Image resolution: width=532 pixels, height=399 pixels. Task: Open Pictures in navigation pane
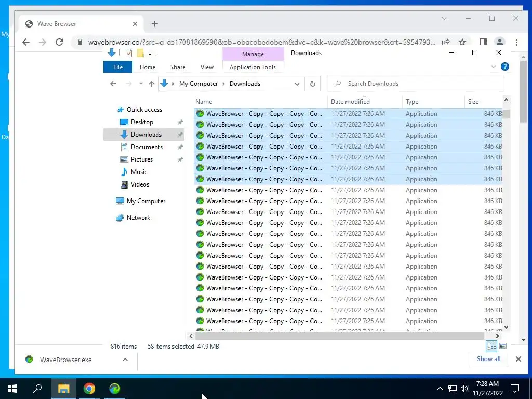tap(141, 159)
